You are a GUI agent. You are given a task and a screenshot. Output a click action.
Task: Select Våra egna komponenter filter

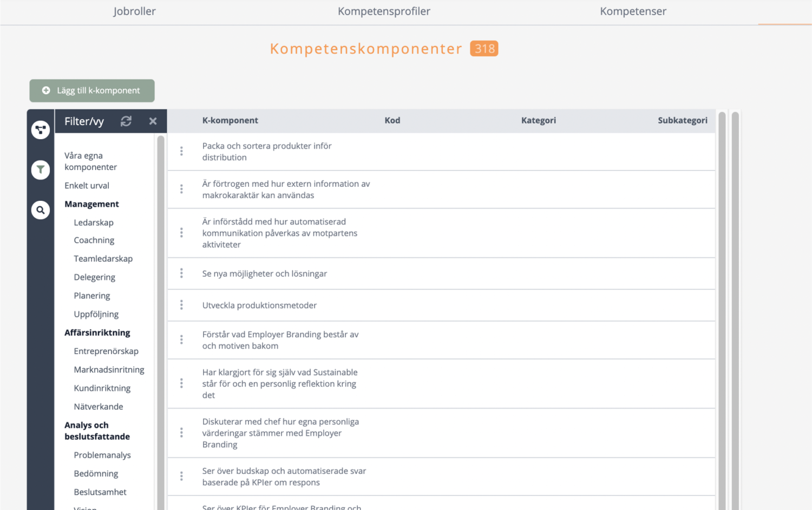(90, 161)
